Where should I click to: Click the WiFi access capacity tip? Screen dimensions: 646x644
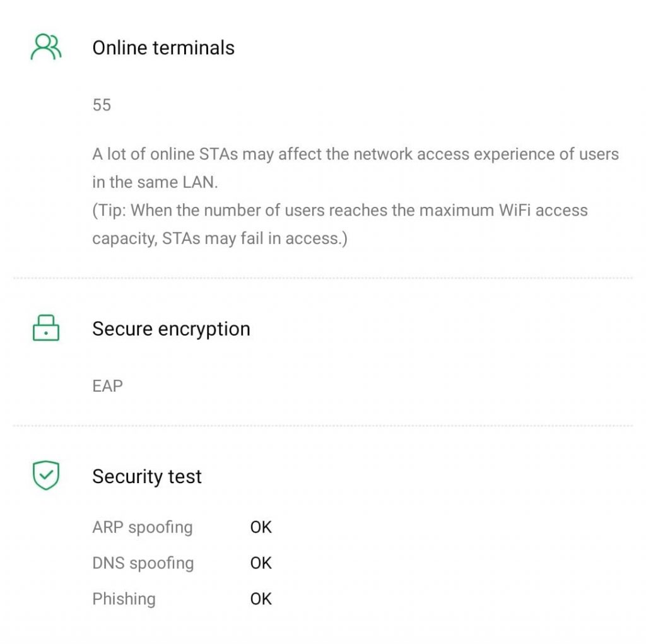pos(339,211)
